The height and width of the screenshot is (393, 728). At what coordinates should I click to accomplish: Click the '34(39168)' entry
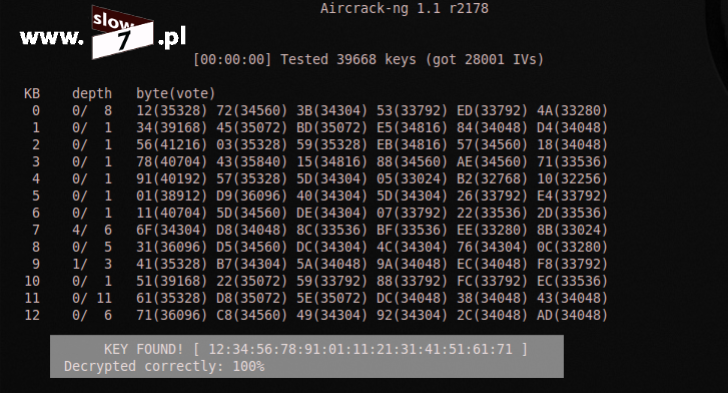tap(172, 128)
